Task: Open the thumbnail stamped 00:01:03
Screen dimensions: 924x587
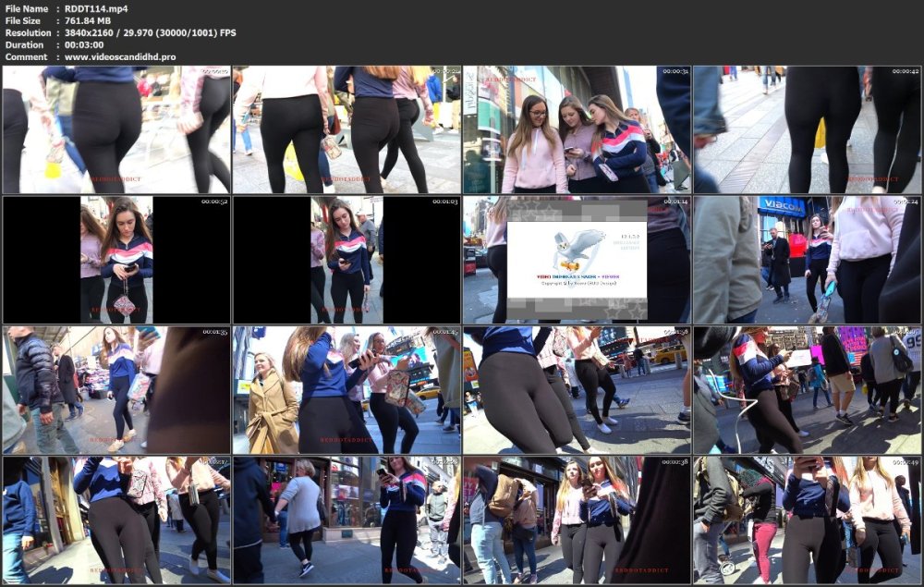Action: (x=346, y=260)
